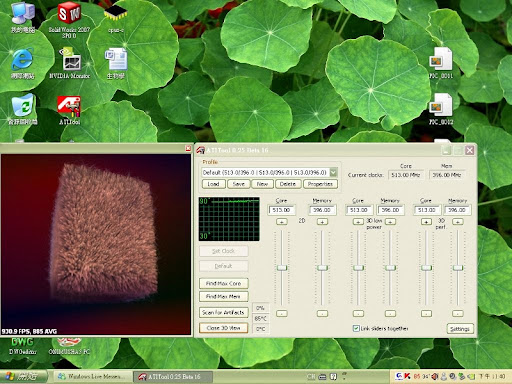Click the Load profile button
Image resolution: width=512 pixels, height=384 pixels.
(x=213, y=184)
